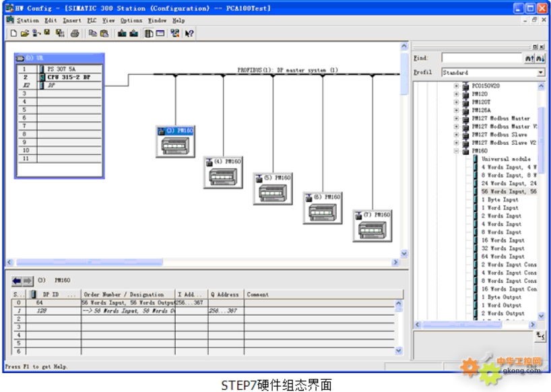This screenshot has height=392, width=551.
Task: Print the configuration with the printer icon
Action: (75, 34)
